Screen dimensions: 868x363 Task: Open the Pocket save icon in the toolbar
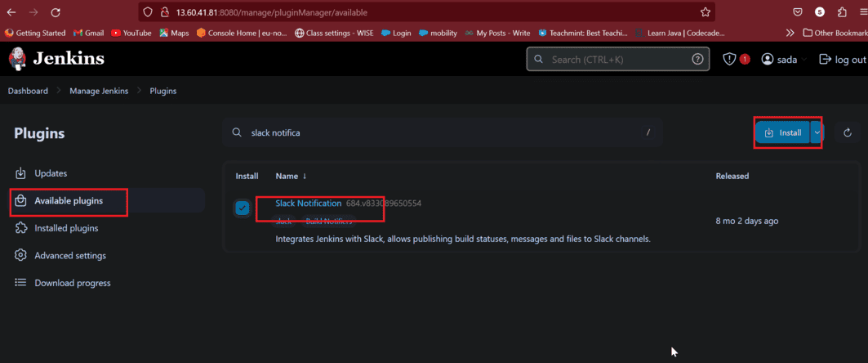tap(798, 12)
